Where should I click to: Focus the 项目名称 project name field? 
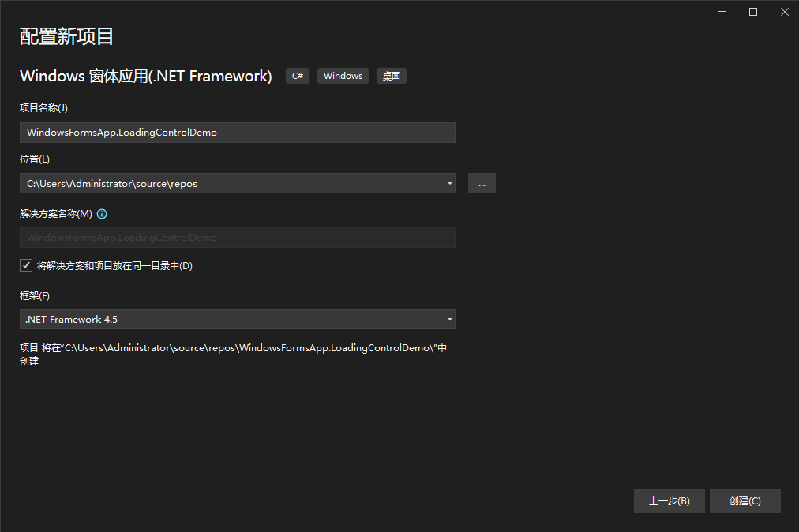tap(238, 133)
